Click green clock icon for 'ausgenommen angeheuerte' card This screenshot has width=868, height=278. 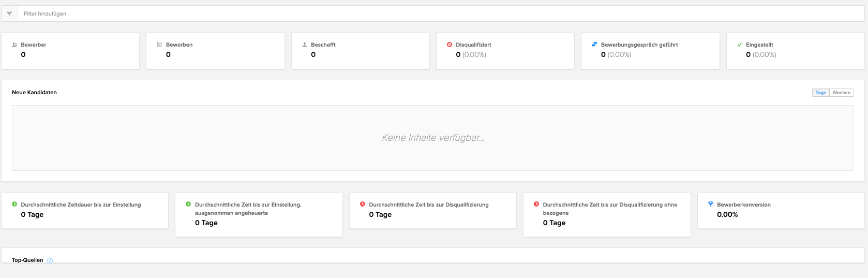coord(188,204)
